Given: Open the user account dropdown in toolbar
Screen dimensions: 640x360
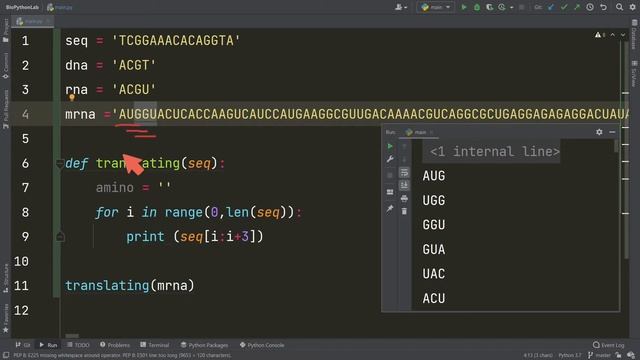Looking at the screenshot, I should pyautogui.click(x=401, y=7).
